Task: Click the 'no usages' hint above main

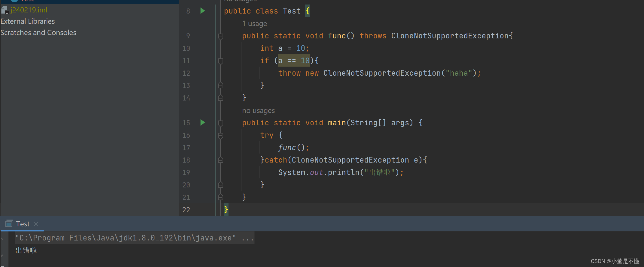Action: (x=258, y=111)
